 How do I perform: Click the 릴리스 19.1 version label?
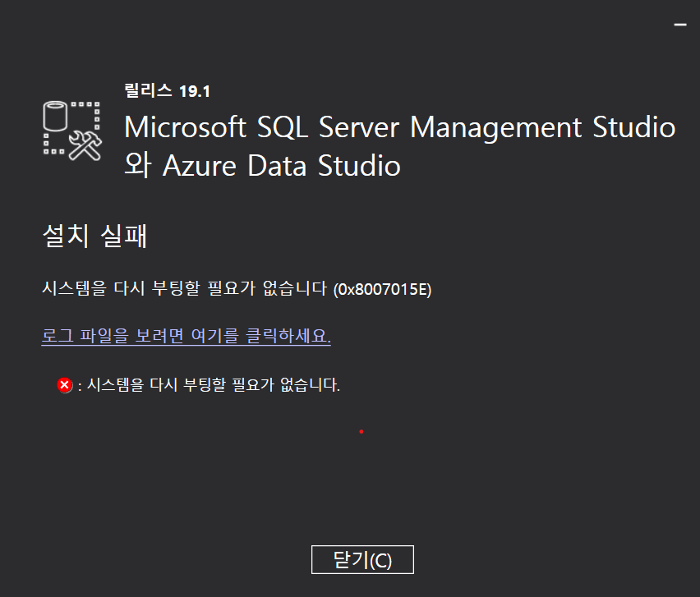coord(167,91)
